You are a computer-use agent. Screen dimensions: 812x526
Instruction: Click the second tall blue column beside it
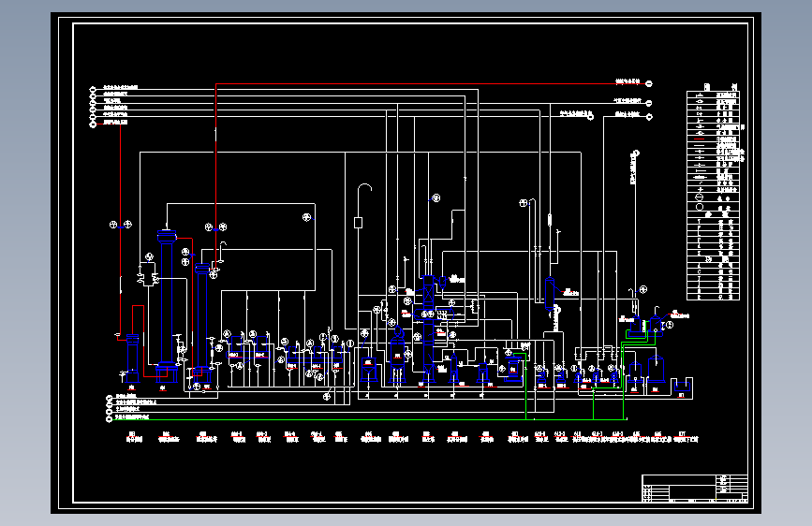tap(202, 321)
